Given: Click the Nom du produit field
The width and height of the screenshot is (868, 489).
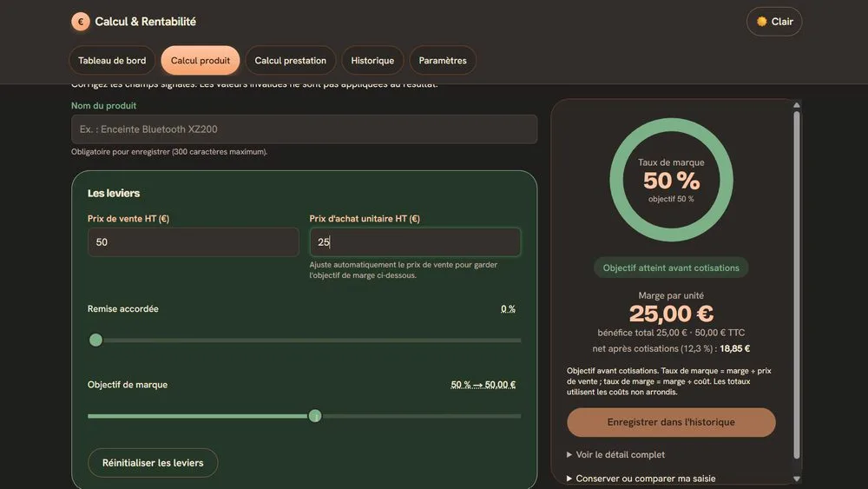Looking at the screenshot, I should 304,129.
